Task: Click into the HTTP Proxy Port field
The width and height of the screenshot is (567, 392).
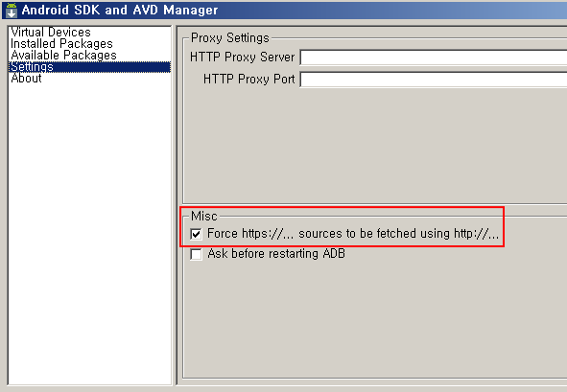Action: point(434,80)
